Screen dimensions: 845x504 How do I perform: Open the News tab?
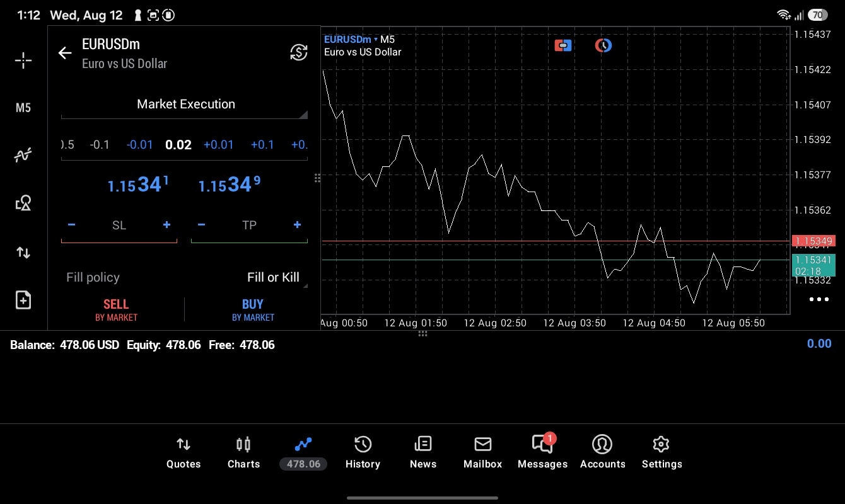[x=423, y=453]
